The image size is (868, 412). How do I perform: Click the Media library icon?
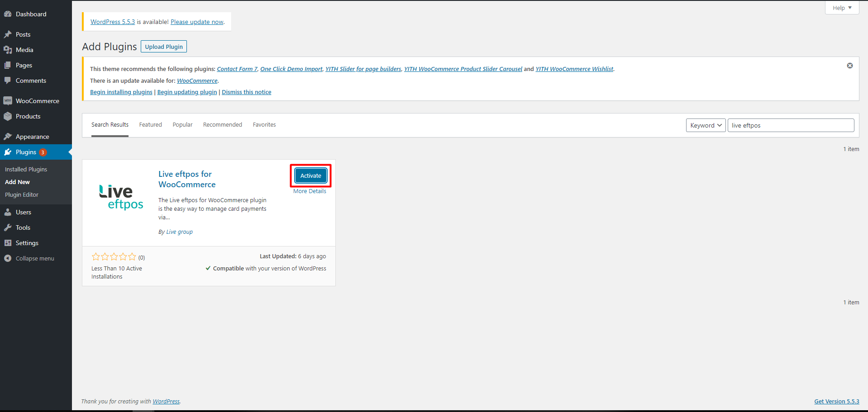(8, 50)
